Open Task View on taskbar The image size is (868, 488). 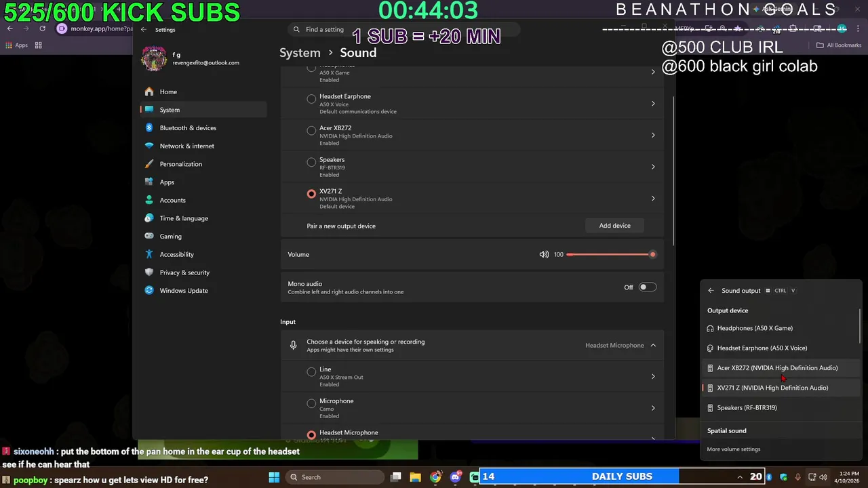pyautogui.click(x=396, y=476)
